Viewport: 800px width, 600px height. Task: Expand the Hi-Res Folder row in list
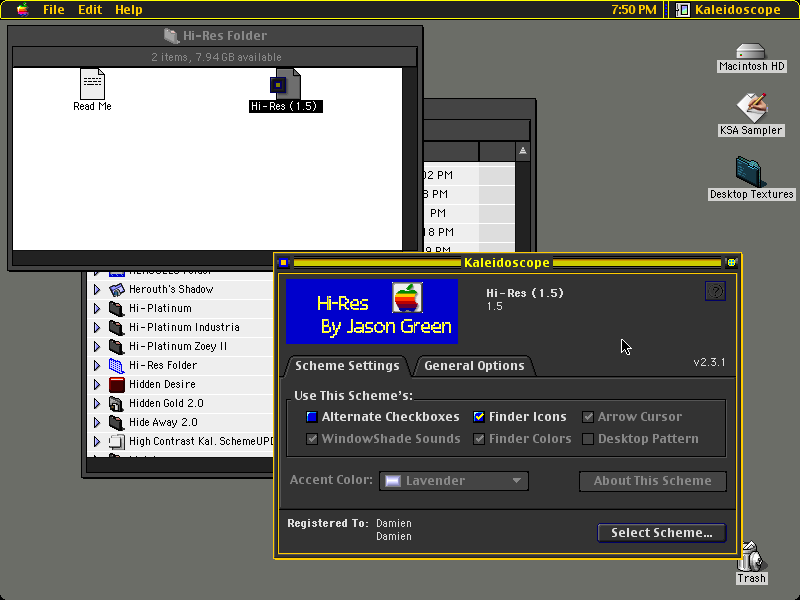[97, 366]
